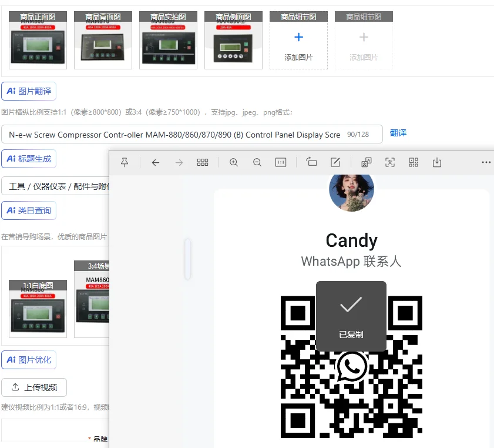Show image at 1:1 actual size
This screenshot has height=448, width=494.
pos(281,162)
